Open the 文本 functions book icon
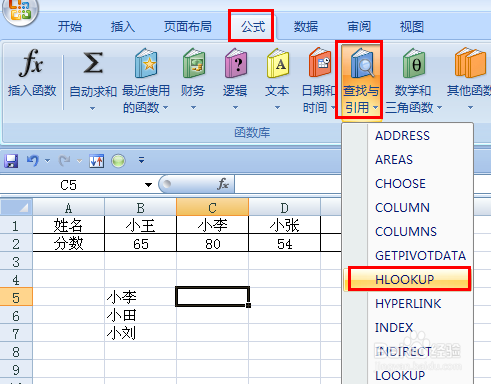 (277, 63)
